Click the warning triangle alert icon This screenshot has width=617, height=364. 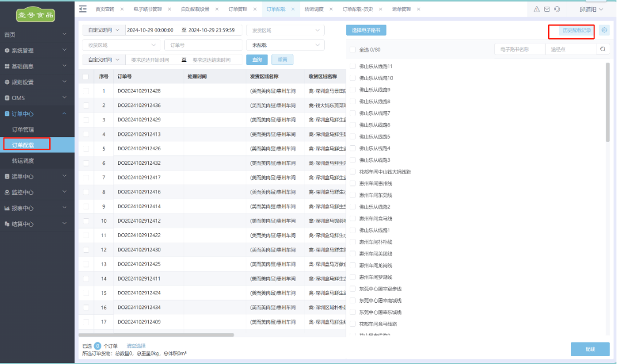tap(537, 9)
